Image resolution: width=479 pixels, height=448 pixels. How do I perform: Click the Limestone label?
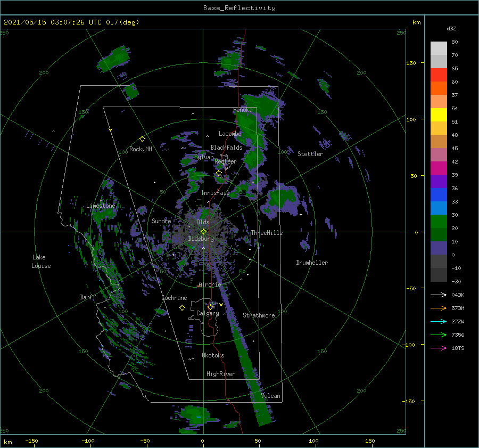tap(101, 206)
